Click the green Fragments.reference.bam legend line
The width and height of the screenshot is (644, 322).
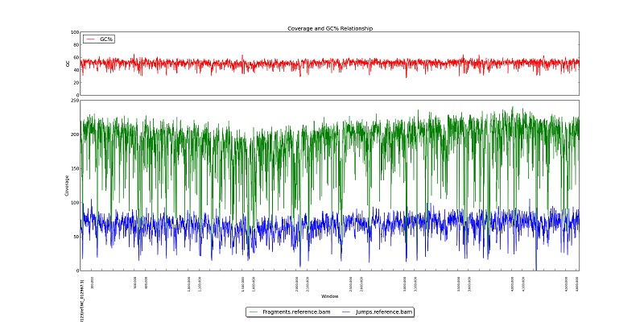[x=254, y=311]
